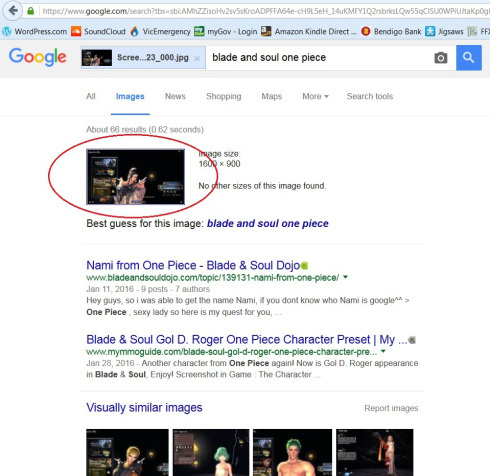490x476 pixels.
Task: Switch to the Shopping tab
Action: coord(224,96)
